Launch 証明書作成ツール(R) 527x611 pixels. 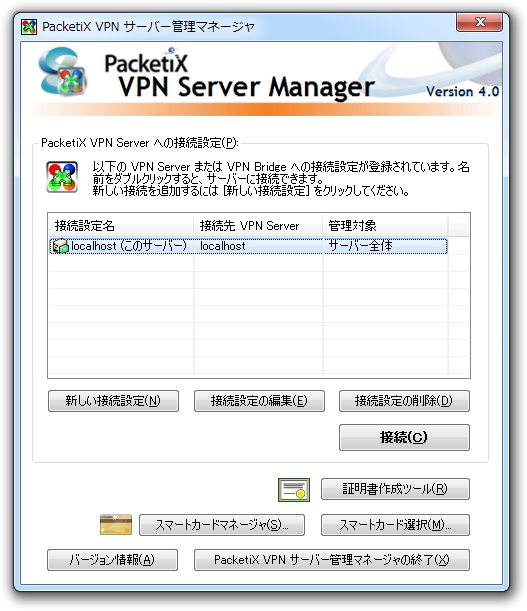[395, 489]
